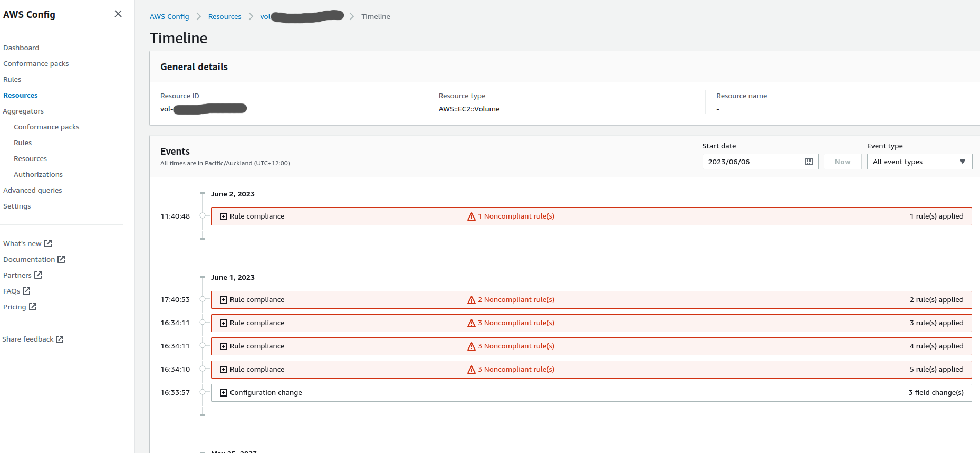Click the June 1, 2023 date heading
The image size is (980, 453).
pyautogui.click(x=233, y=278)
